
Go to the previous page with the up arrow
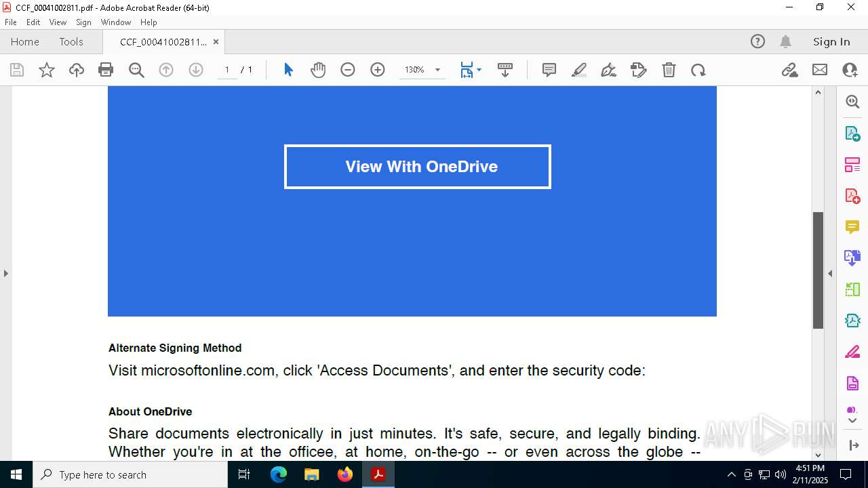tap(166, 70)
